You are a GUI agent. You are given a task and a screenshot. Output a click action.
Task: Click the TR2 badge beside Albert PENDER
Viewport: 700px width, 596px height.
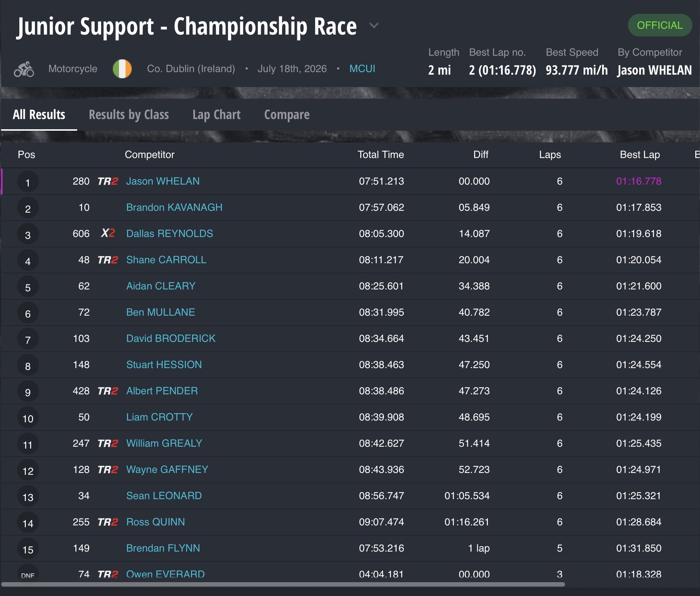[108, 391]
